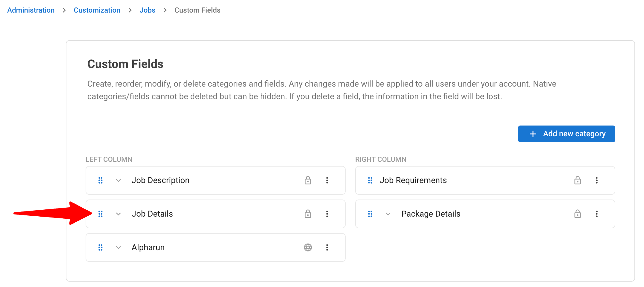Open the three-dot menu for Alpharun
Image resolution: width=644 pixels, height=287 pixels.
(x=327, y=247)
